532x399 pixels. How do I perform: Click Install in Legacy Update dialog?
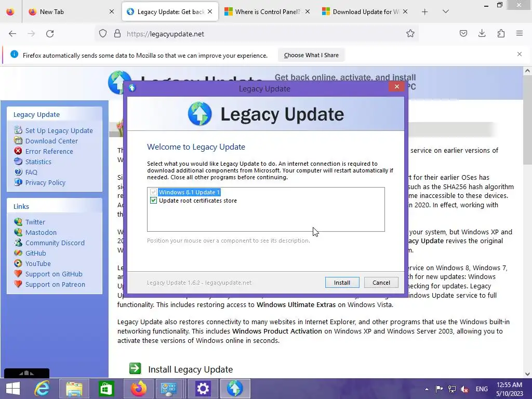(x=342, y=283)
